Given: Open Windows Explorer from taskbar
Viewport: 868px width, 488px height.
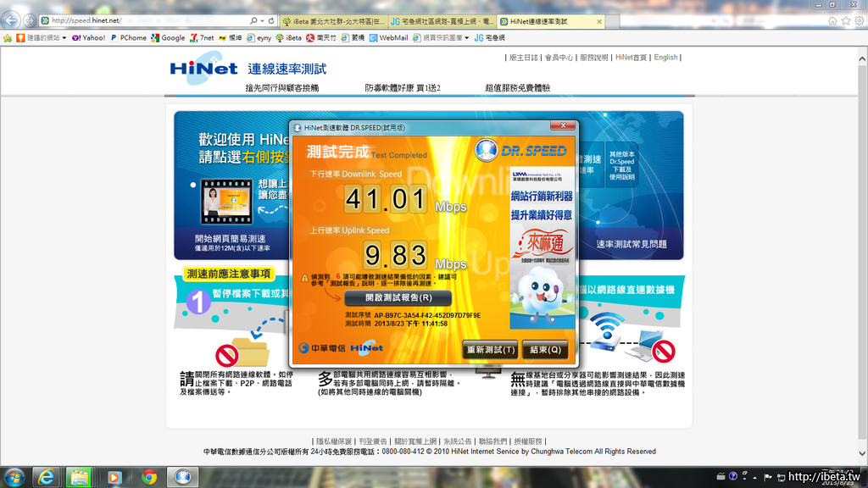Looking at the screenshot, I should coord(78,477).
